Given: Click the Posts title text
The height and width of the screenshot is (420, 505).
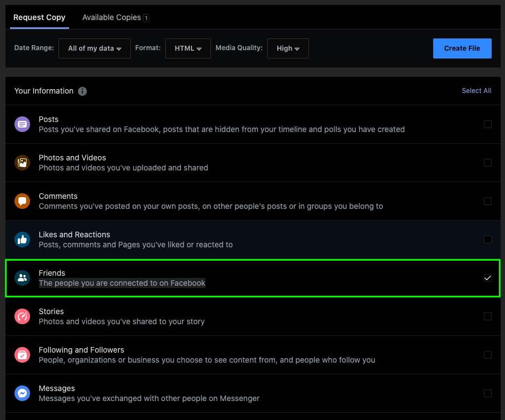Looking at the screenshot, I should click(48, 119).
